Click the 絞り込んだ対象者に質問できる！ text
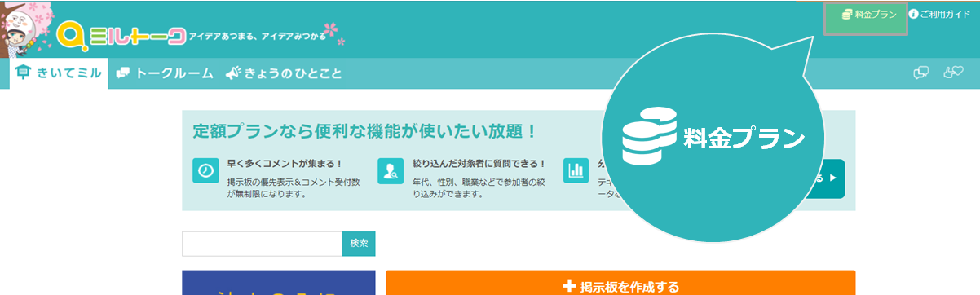This screenshot has height=295, width=980. pyautogui.click(x=479, y=164)
